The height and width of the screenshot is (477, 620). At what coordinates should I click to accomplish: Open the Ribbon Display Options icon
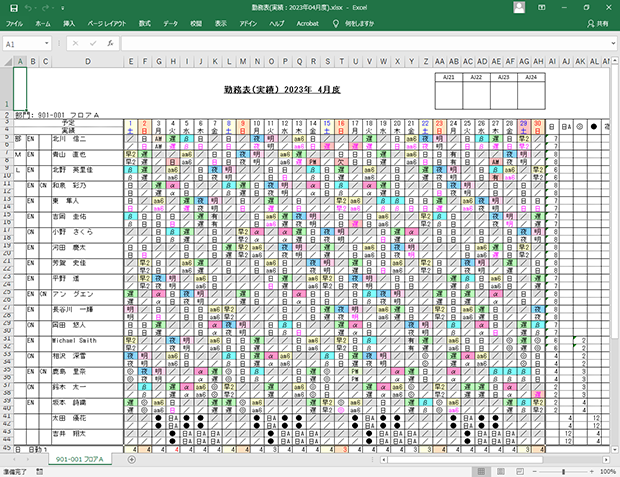(x=542, y=8)
